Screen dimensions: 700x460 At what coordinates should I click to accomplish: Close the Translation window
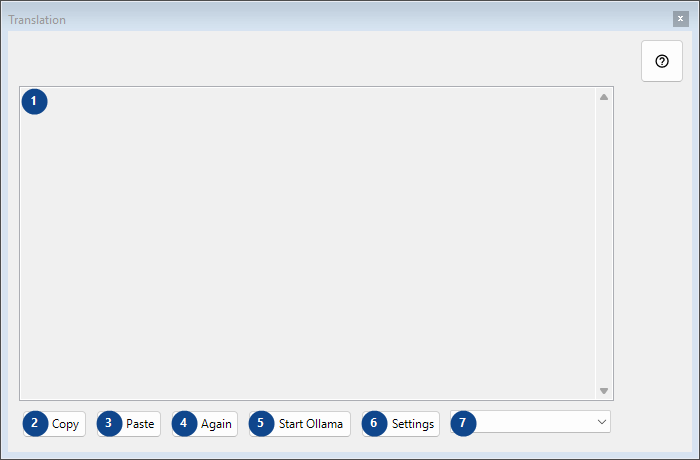pos(680,19)
